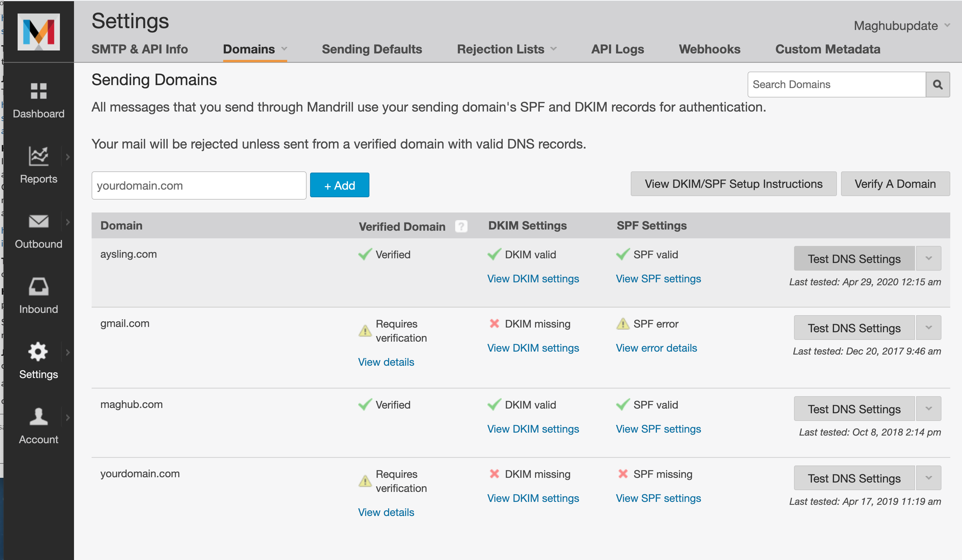Click the gmail.com domain name

point(125,323)
